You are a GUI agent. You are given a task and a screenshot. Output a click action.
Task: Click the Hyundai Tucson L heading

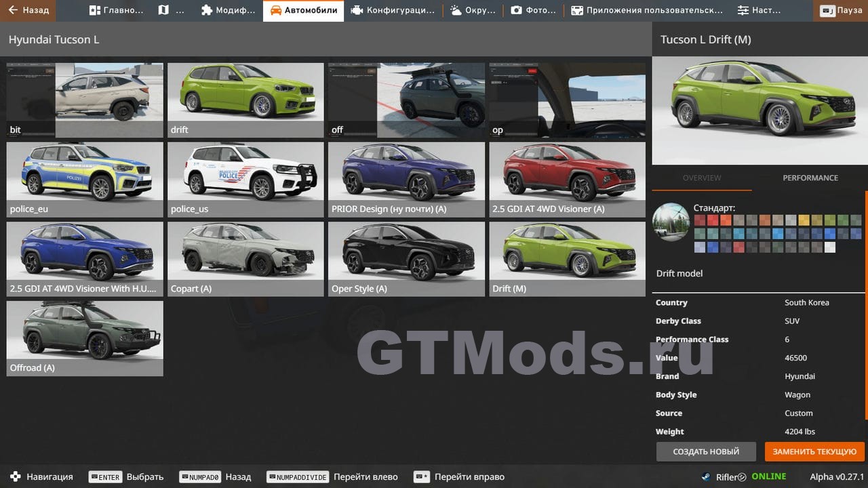54,39
